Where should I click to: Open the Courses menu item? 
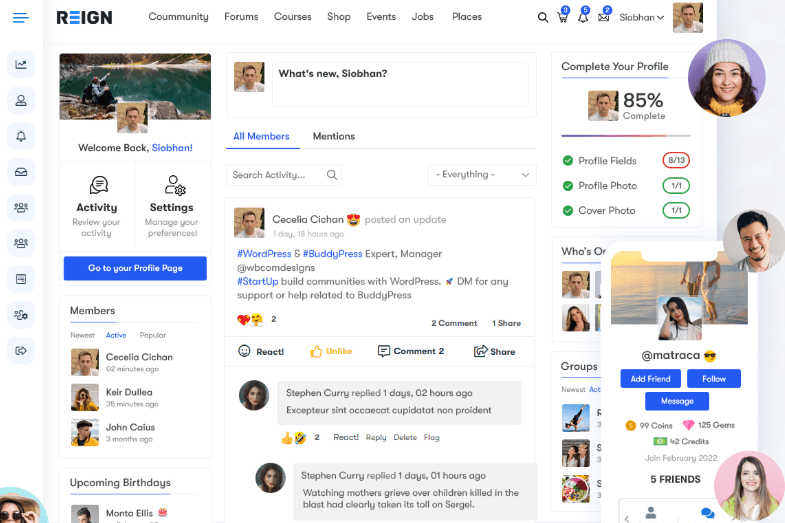292,17
